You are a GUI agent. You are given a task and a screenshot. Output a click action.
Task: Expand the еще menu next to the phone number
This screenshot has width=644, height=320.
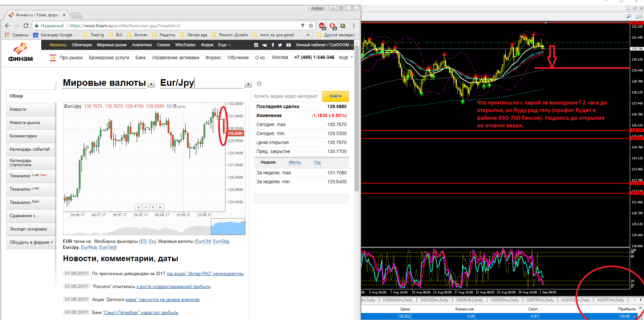coord(346,57)
